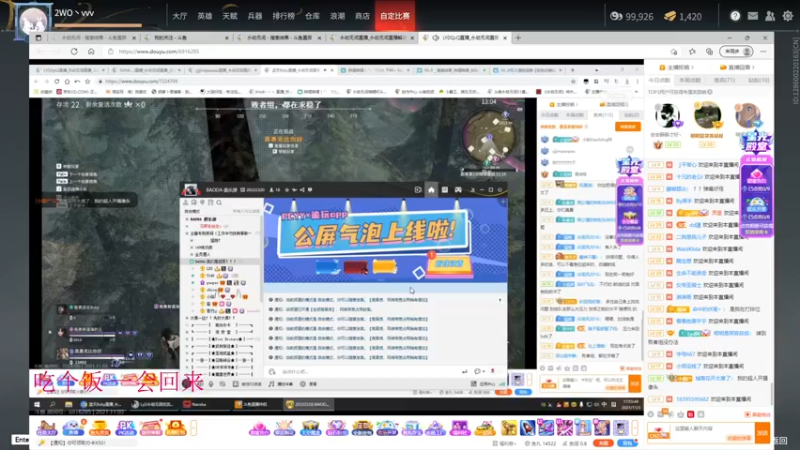
Task: Open the 排行榜 leaderboard tab
Action: pyautogui.click(x=283, y=16)
